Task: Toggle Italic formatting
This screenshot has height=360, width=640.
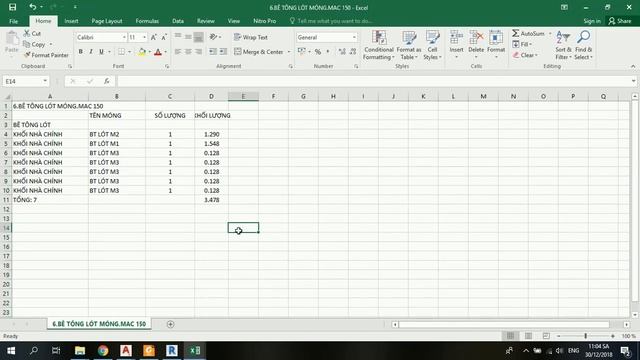Action: [x=91, y=52]
